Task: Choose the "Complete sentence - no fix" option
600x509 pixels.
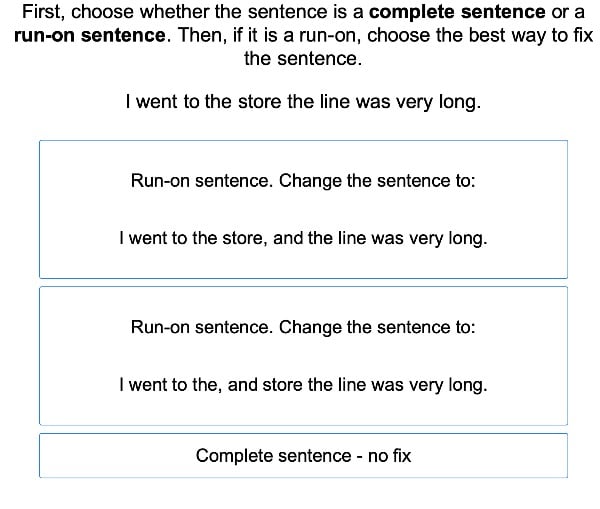Action: [x=302, y=456]
